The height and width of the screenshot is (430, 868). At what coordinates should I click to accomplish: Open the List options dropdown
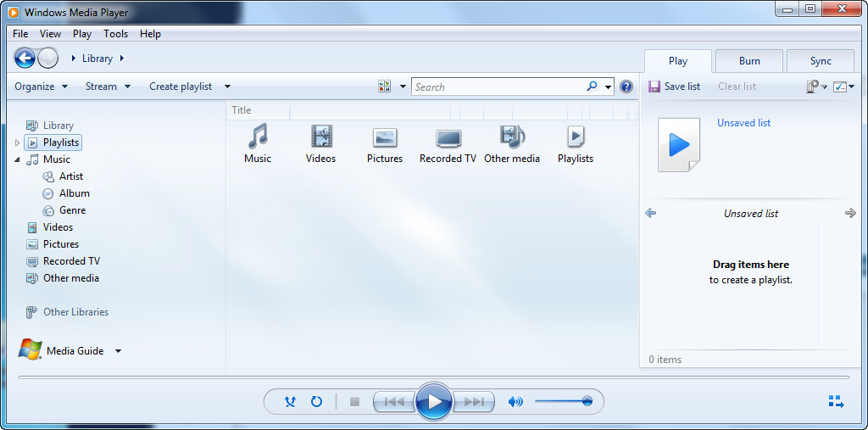[x=843, y=87]
